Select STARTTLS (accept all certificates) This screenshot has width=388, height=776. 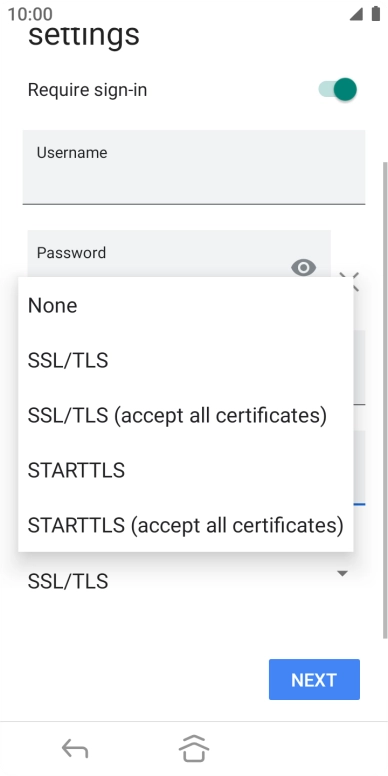tap(186, 525)
